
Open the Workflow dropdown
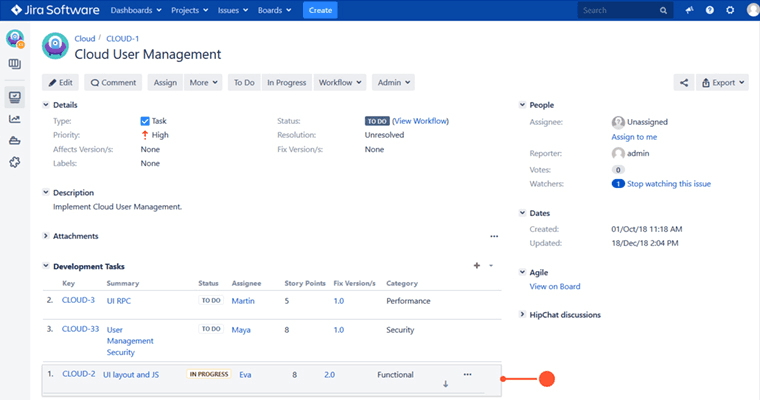click(x=340, y=82)
